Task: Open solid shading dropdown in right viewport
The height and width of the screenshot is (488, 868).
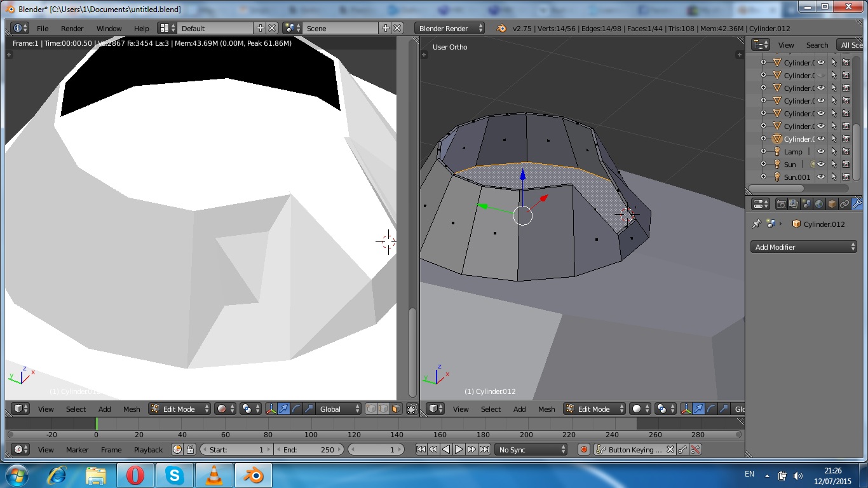Action: point(639,409)
